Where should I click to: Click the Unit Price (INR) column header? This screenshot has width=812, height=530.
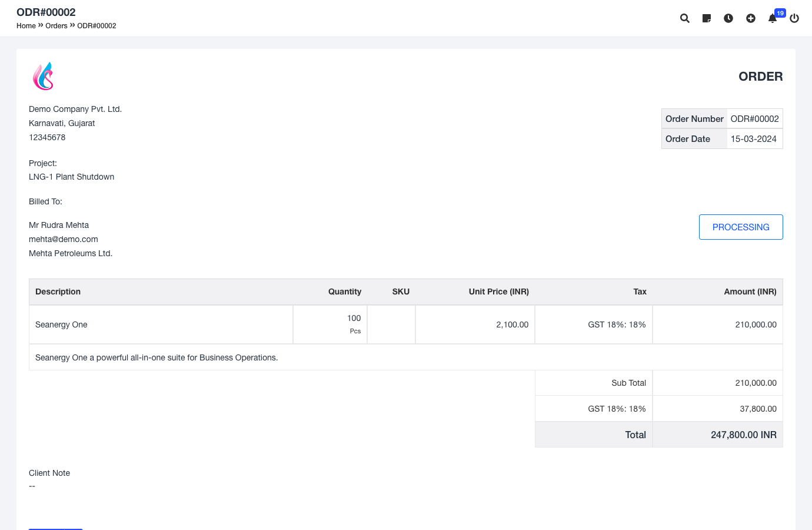498,291
